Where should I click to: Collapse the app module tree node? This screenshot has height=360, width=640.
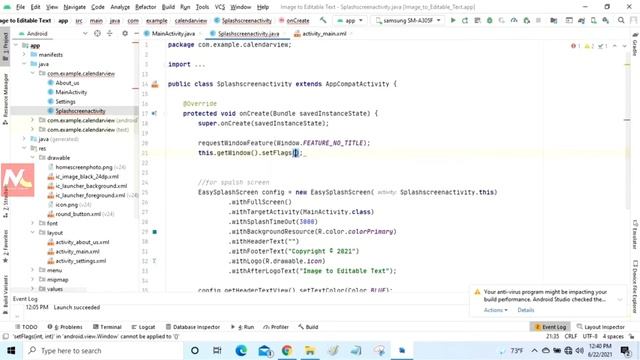(16, 45)
